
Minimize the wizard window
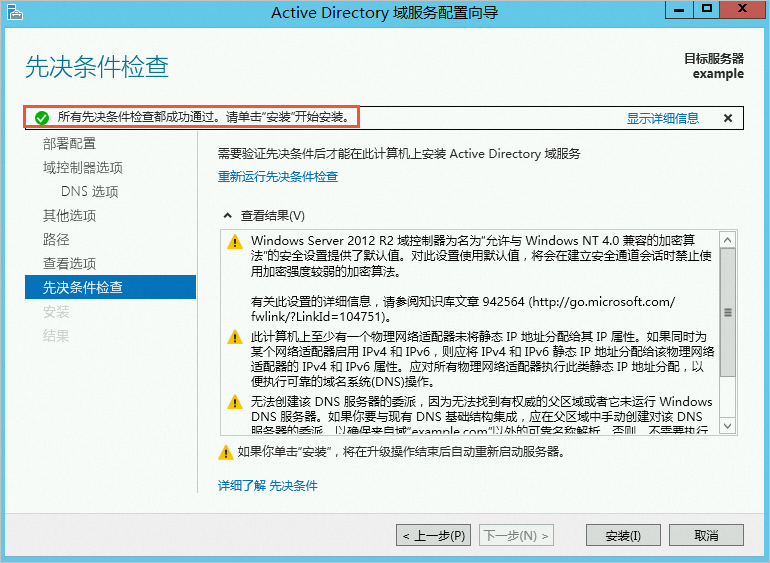679,9
